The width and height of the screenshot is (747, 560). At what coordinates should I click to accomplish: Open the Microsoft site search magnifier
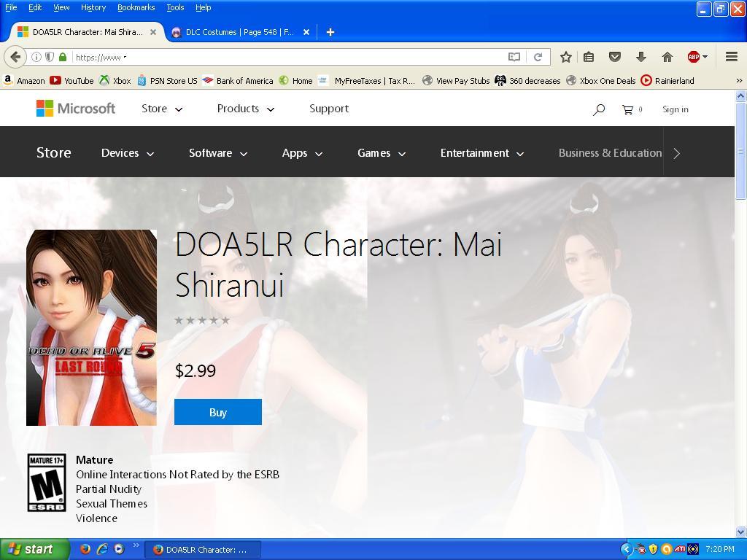click(599, 109)
